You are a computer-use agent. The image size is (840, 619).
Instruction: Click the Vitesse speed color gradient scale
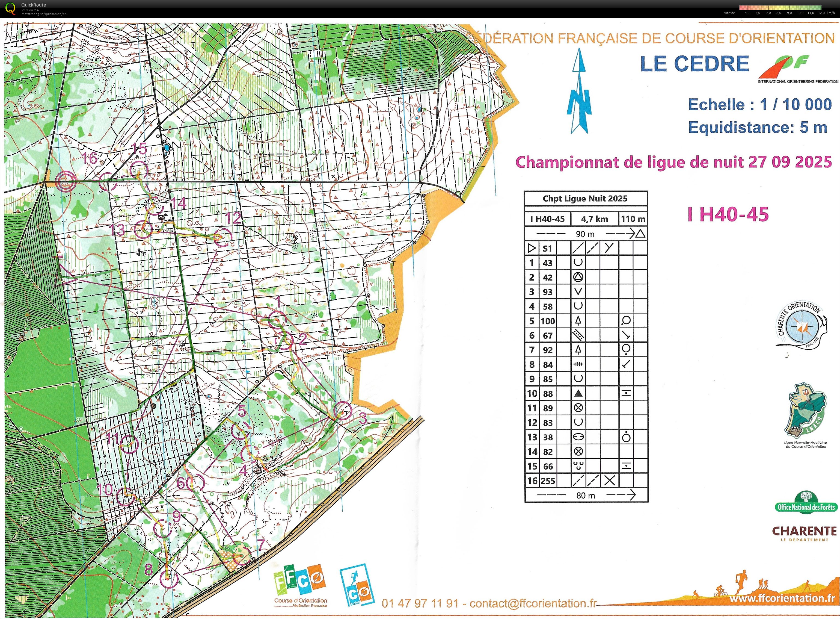pos(780,7)
